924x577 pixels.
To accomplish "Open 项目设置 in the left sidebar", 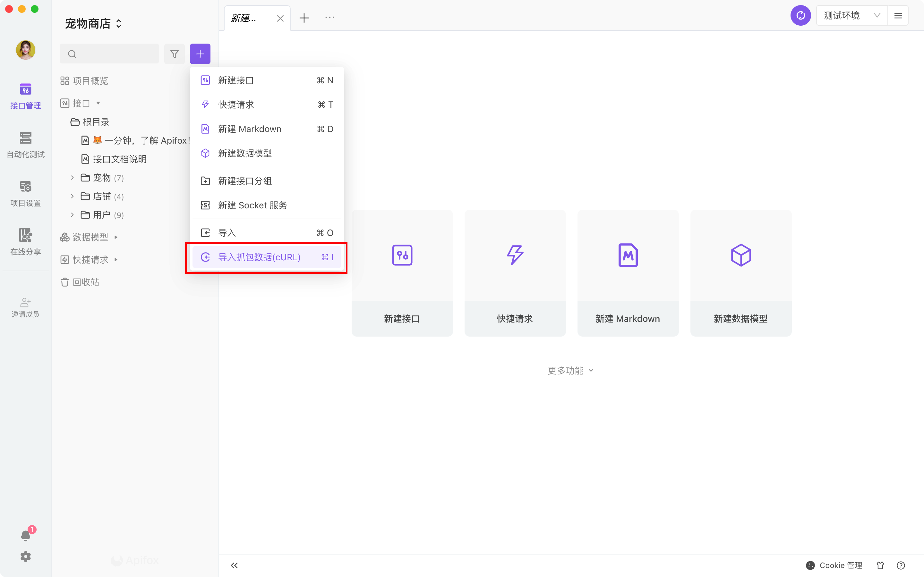I will point(26,193).
